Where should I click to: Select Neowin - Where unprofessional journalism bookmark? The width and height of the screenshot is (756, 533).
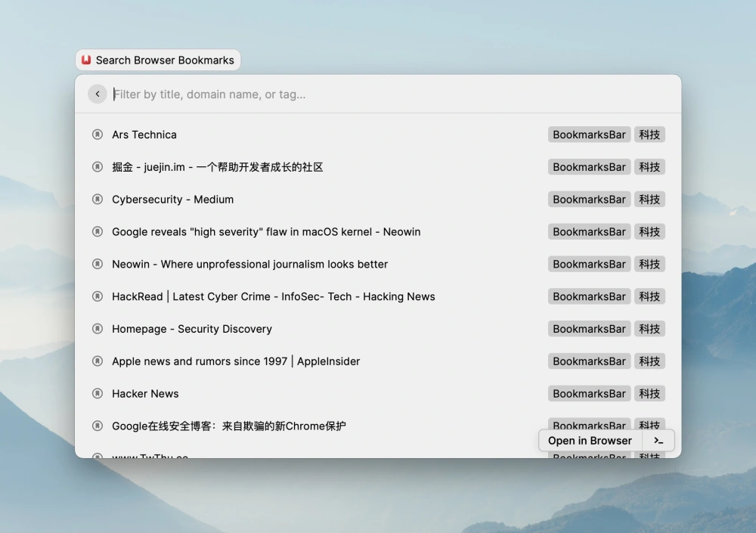click(x=378, y=264)
